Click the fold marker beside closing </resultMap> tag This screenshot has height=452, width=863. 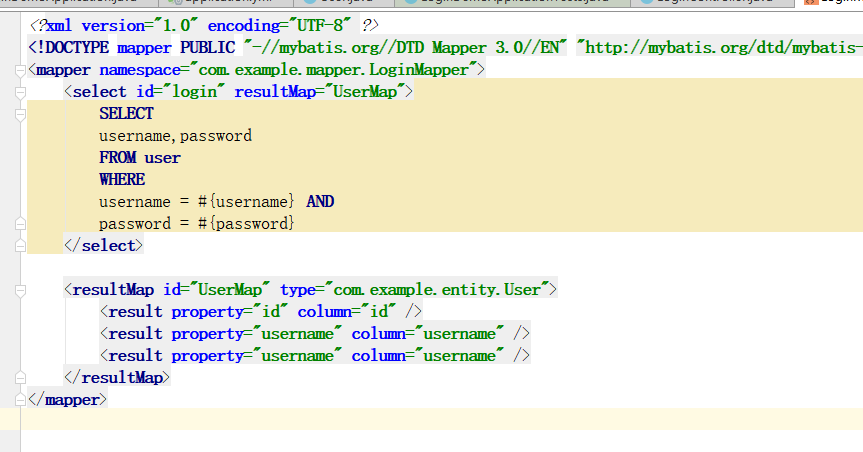pyautogui.click(x=20, y=378)
